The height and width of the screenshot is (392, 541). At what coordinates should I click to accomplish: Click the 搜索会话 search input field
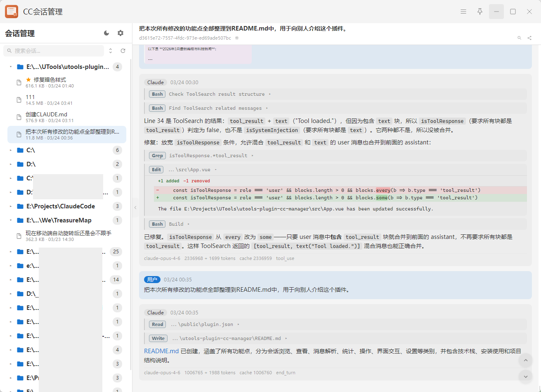[56, 51]
